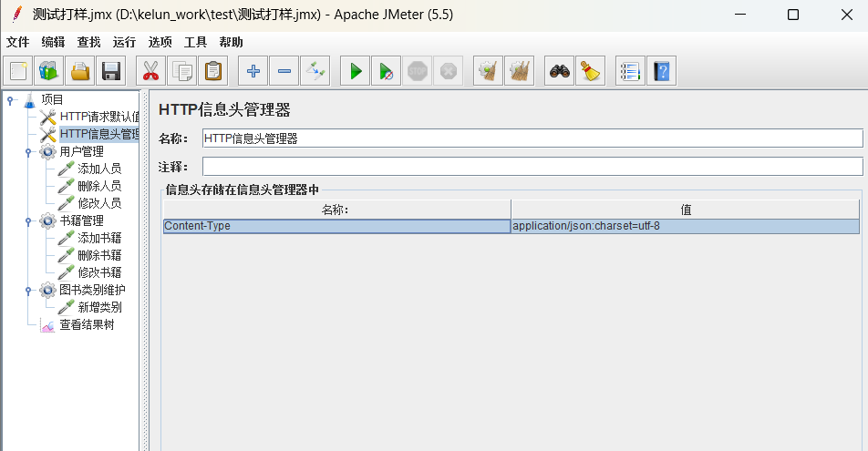The image size is (868, 451).
Task: Select the 修改人员 sampler
Action: (99, 203)
